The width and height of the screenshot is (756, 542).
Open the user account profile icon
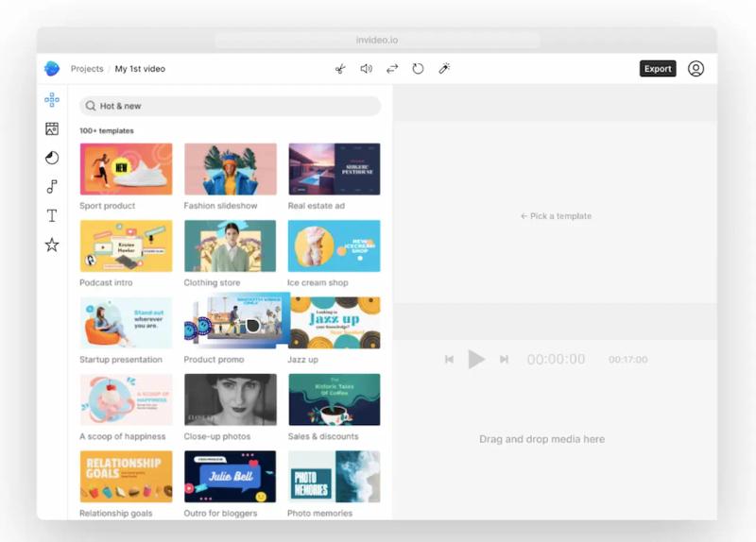point(696,68)
